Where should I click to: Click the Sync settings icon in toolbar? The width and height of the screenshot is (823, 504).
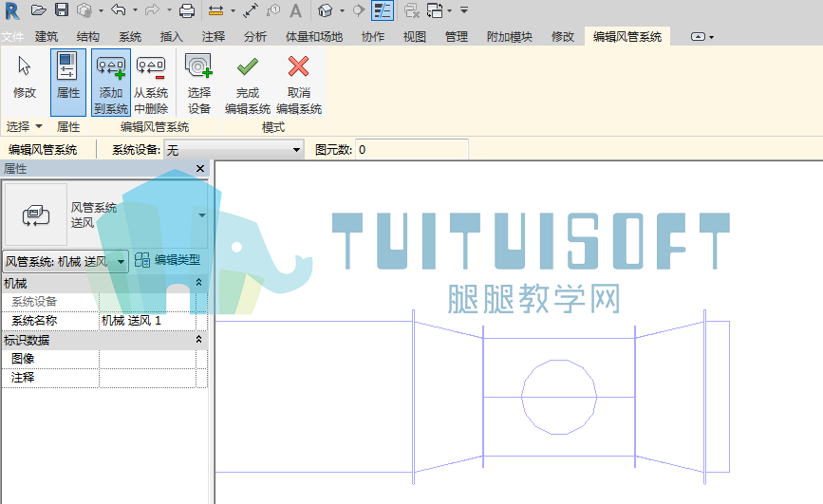tap(84, 10)
